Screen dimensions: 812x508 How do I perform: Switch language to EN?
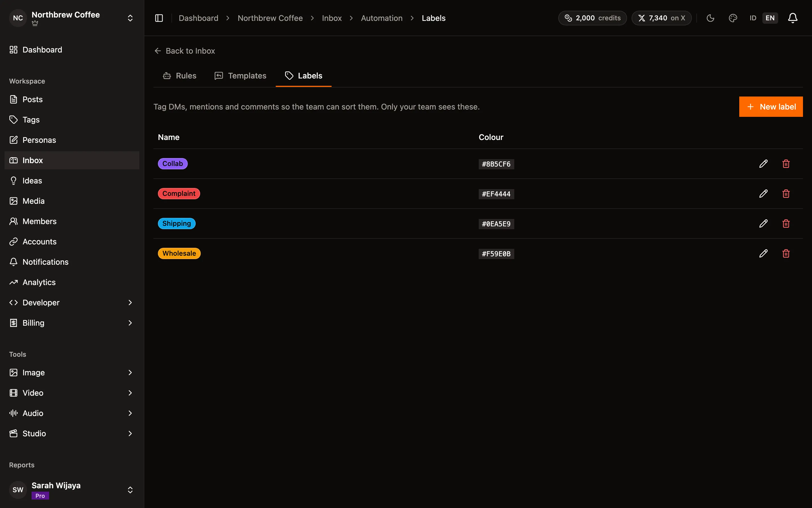[770, 18]
